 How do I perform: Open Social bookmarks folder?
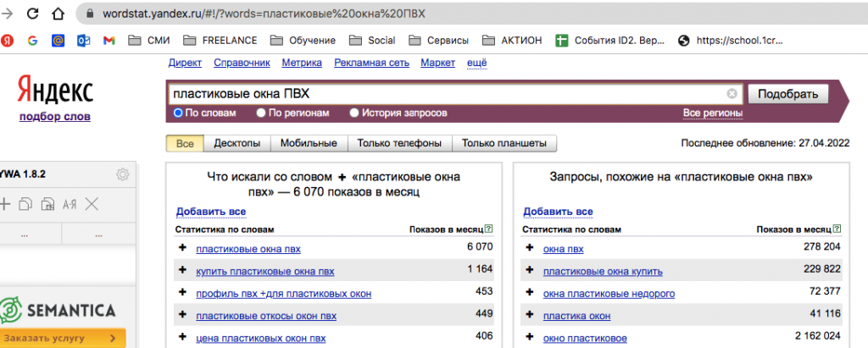[372, 41]
